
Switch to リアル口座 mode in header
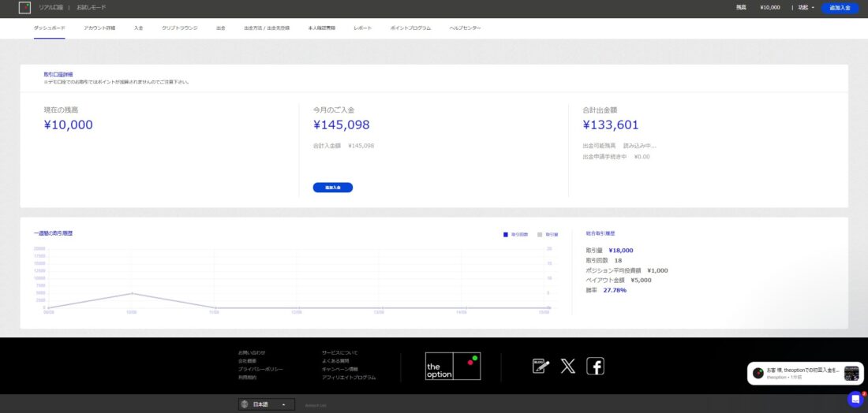[51, 8]
